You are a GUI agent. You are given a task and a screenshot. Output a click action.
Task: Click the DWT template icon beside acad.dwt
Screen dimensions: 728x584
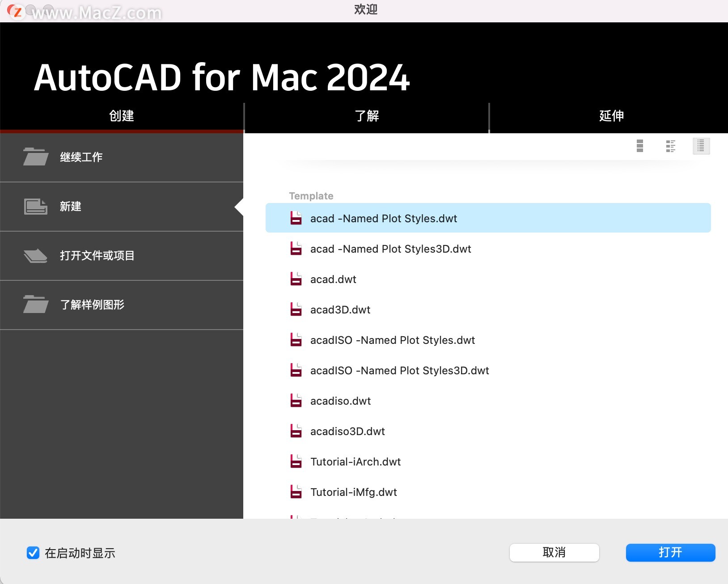296,279
